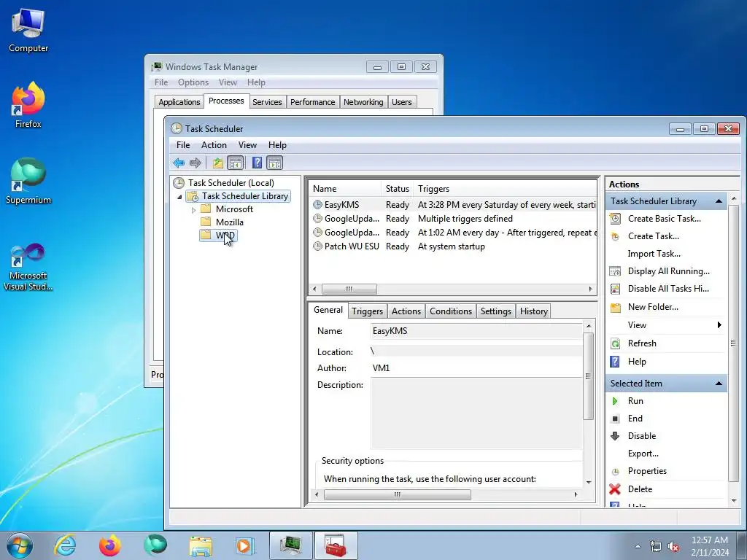The height and width of the screenshot is (560, 747).
Task: Click the blue Help question mark toolbar icon
Action: point(257,163)
